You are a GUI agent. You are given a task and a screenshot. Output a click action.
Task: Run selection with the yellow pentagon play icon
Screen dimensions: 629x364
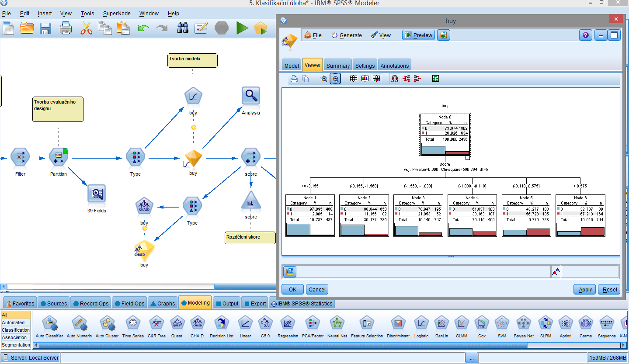pos(261,28)
